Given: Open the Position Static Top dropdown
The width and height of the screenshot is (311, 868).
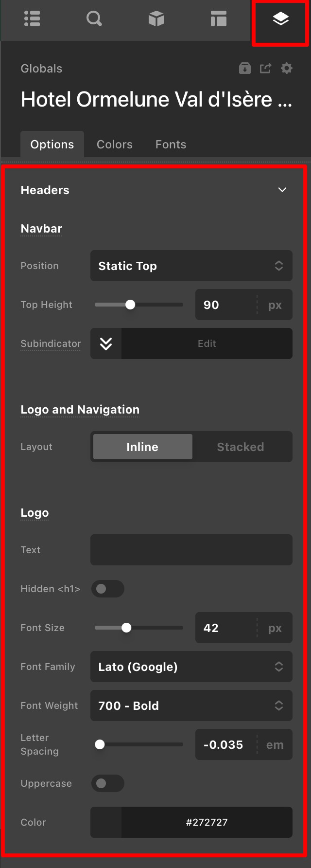Looking at the screenshot, I should tap(191, 266).
